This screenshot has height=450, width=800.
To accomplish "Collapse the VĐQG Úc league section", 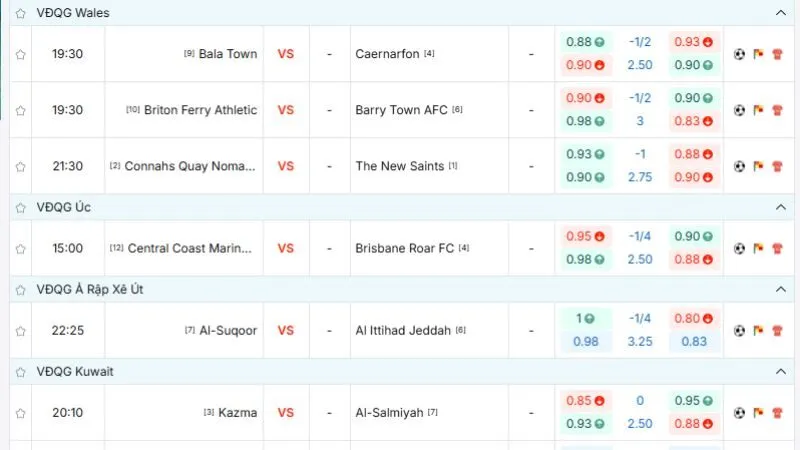I will 780,207.
